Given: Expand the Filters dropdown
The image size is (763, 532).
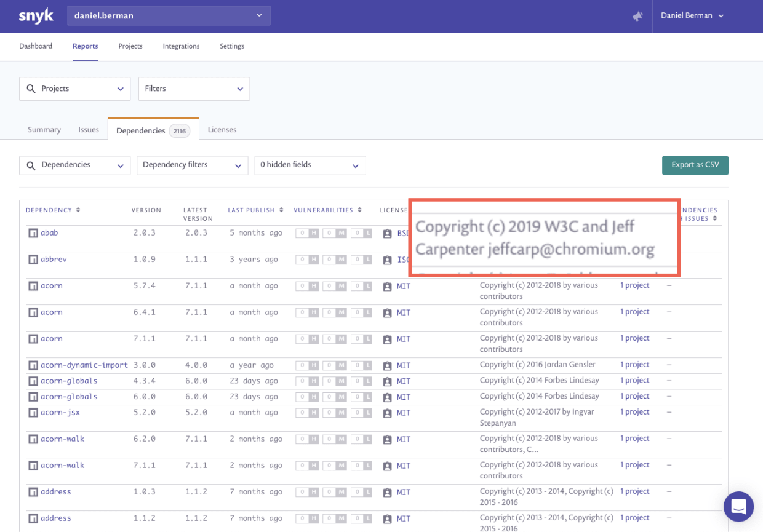Looking at the screenshot, I should pyautogui.click(x=194, y=89).
